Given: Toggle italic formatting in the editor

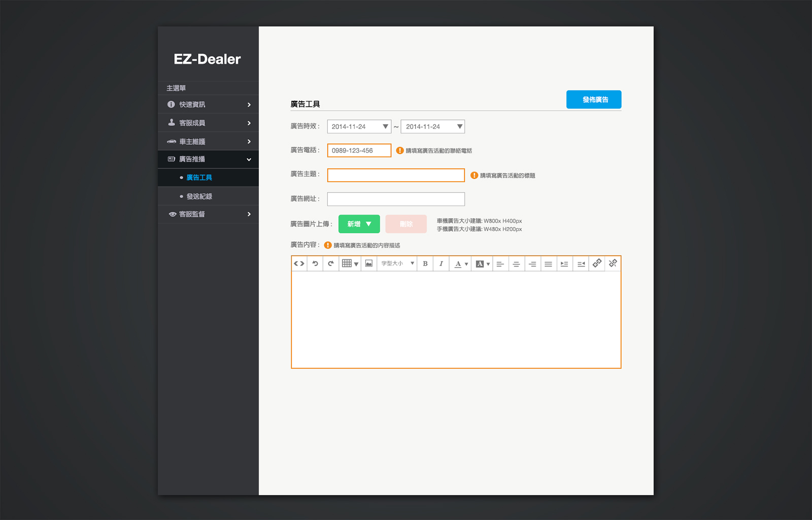Looking at the screenshot, I should tap(441, 264).
